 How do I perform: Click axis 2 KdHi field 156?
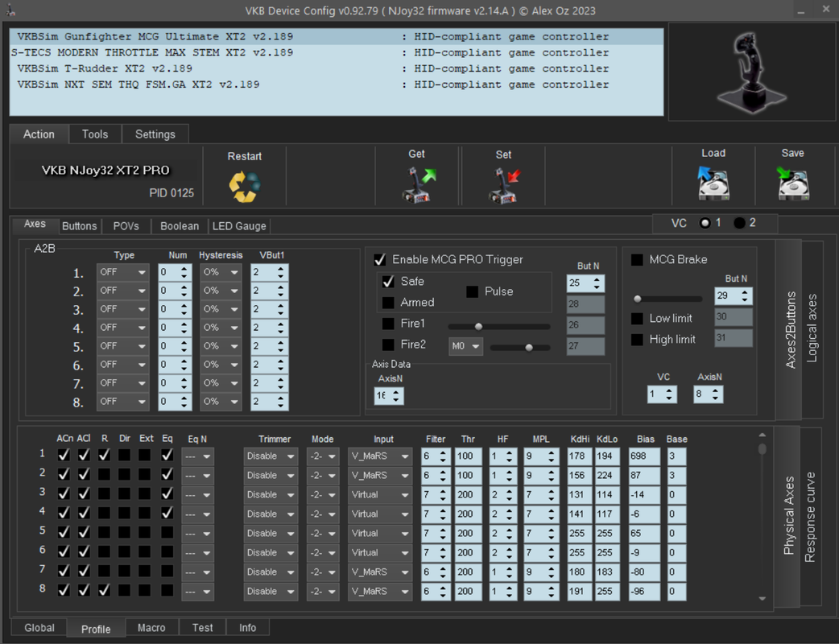[x=580, y=476]
